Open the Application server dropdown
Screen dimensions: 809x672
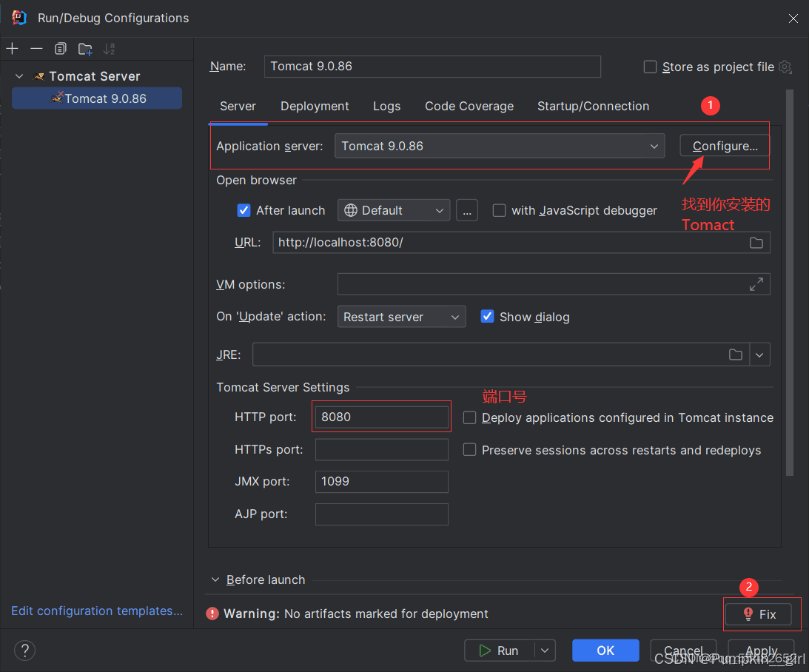(x=500, y=146)
